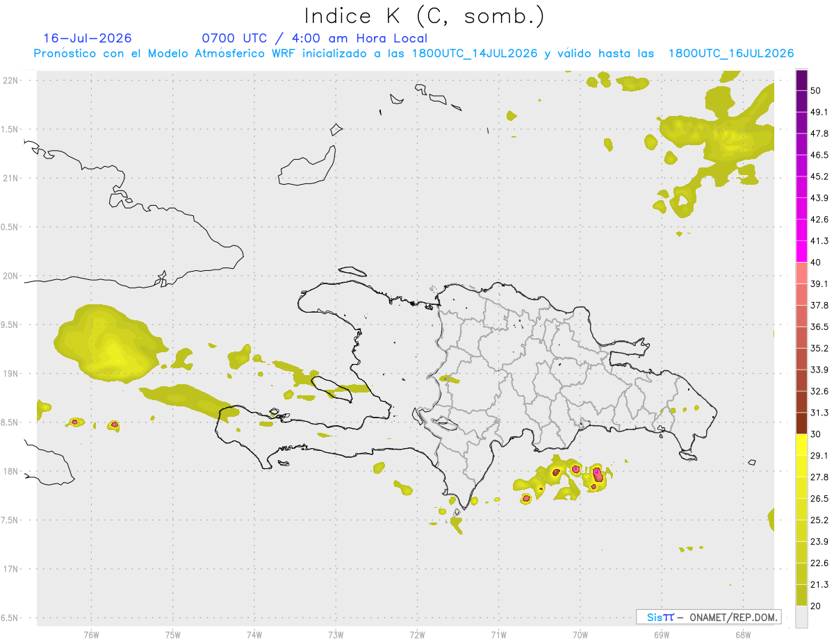
Task: Click the latitude label '17N'
Action: [x=12, y=569]
